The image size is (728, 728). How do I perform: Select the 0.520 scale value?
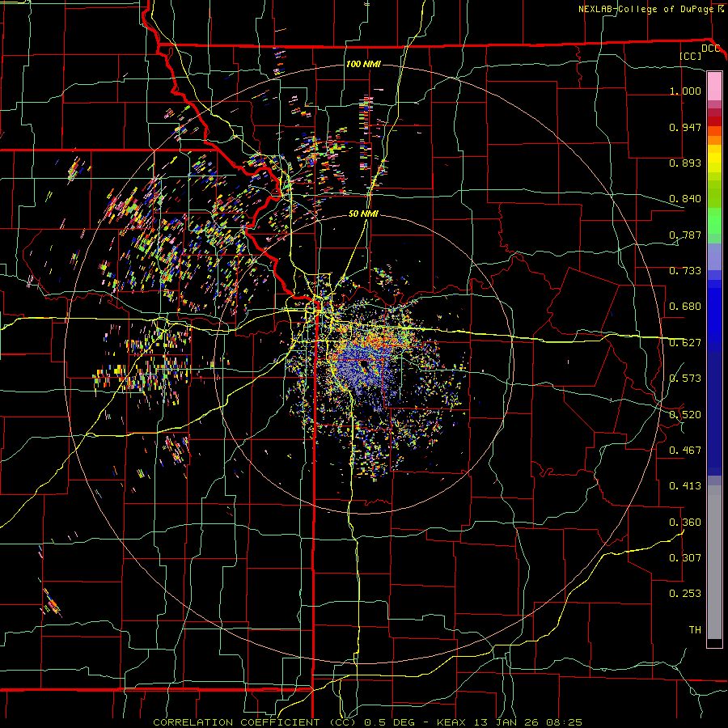(x=685, y=415)
